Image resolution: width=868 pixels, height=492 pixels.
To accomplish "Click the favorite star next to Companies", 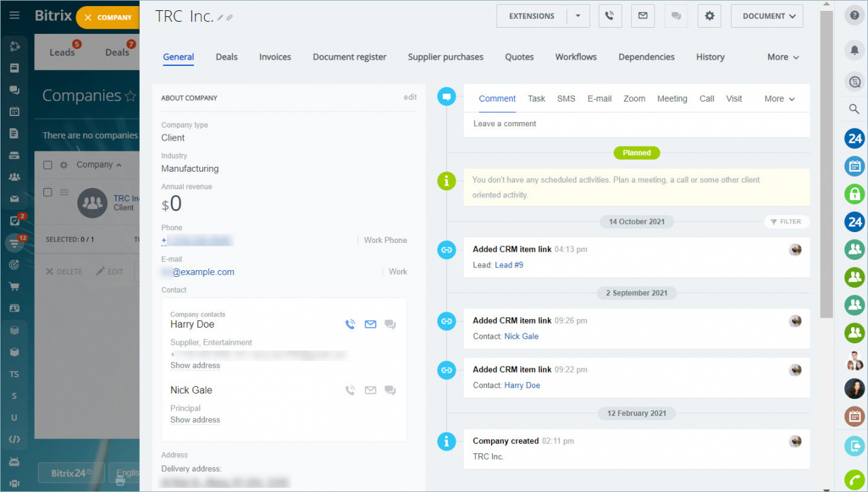I will click(x=131, y=96).
